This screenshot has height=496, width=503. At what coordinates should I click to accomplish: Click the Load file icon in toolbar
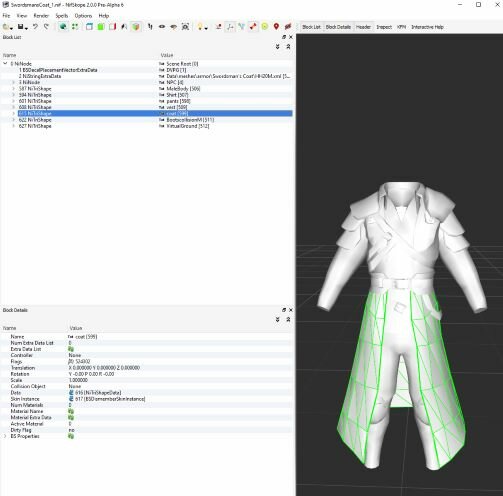tap(6, 27)
